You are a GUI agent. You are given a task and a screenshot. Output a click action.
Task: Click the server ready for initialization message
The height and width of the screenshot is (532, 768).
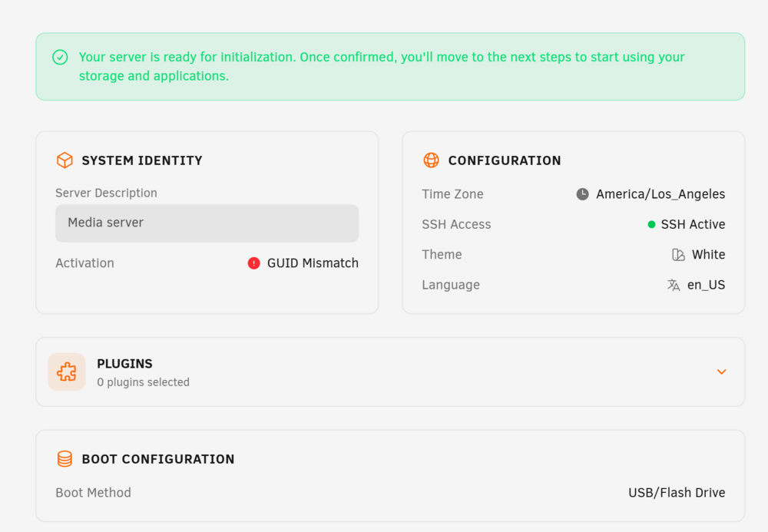[x=382, y=67]
